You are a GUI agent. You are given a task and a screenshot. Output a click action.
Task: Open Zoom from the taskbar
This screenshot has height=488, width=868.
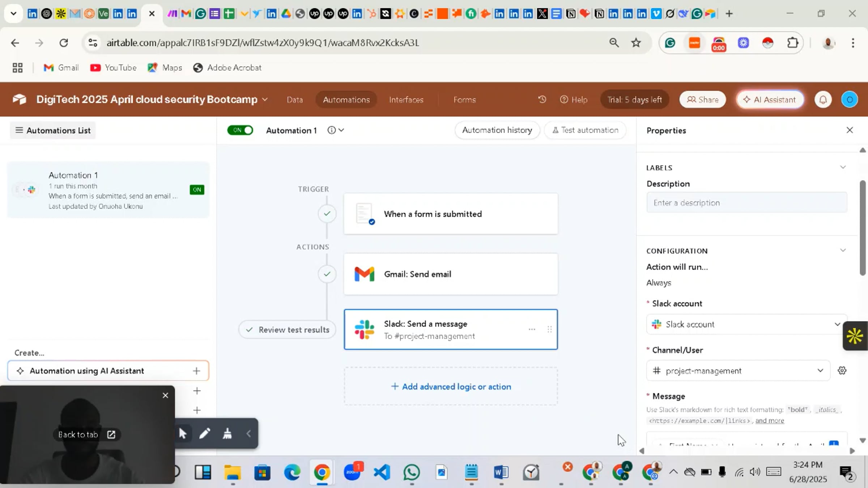(352, 472)
